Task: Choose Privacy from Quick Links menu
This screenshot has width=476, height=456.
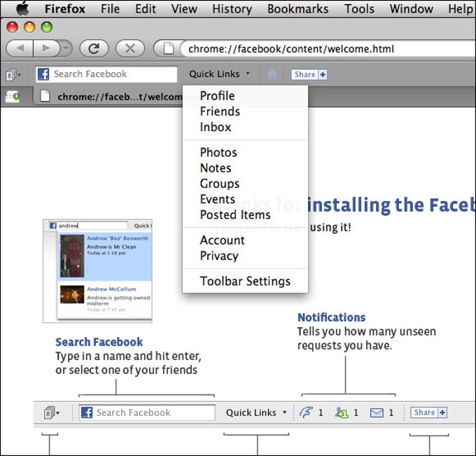Action: pos(245,256)
